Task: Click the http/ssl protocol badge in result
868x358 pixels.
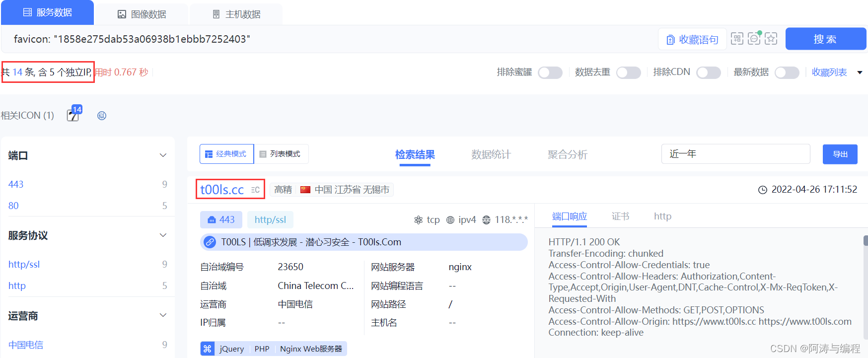Action: [270, 219]
